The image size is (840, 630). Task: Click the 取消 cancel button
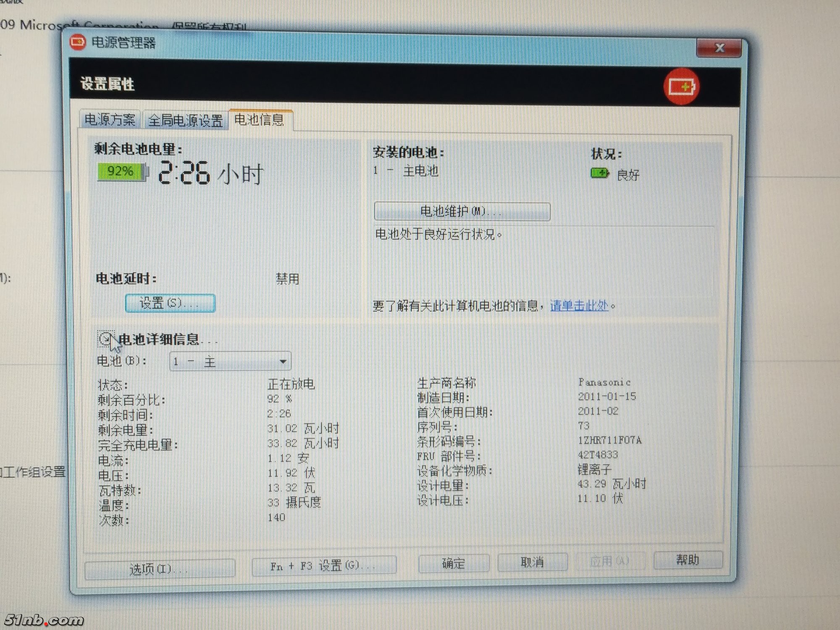[x=532, y=562]
